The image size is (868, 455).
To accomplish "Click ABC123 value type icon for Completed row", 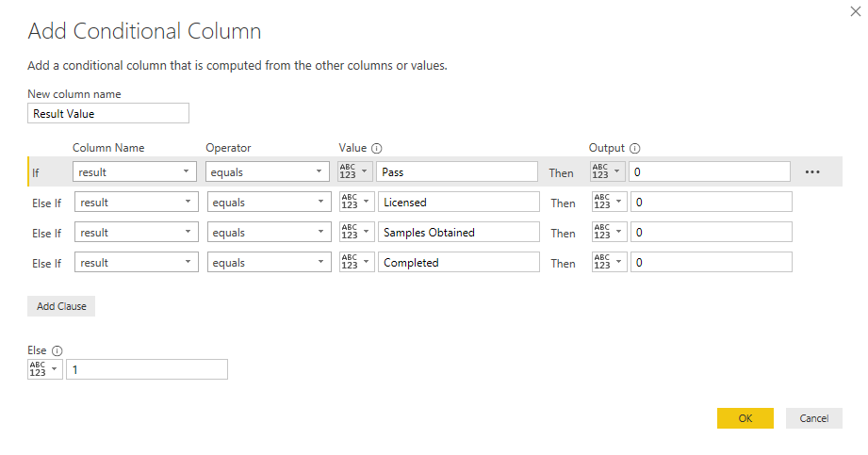I will [x=350, y=263].
